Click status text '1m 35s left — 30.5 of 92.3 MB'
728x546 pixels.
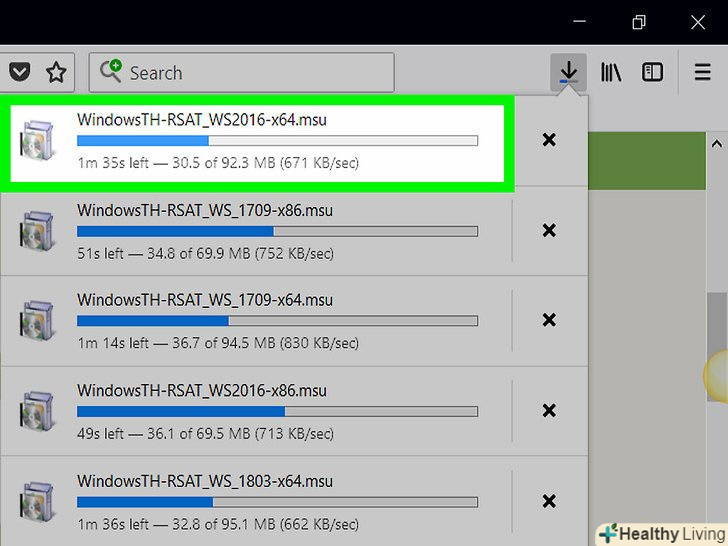(x=176, y=163)
